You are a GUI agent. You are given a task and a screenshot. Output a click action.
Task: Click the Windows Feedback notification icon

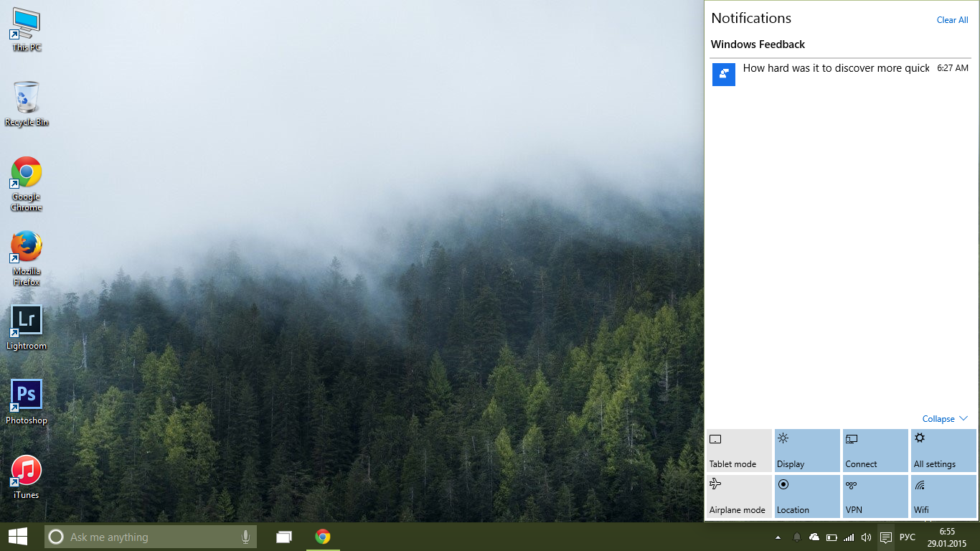(724, 75)
